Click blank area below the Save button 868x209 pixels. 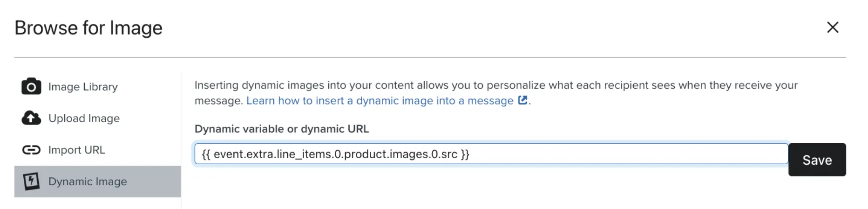coord(817,194)
